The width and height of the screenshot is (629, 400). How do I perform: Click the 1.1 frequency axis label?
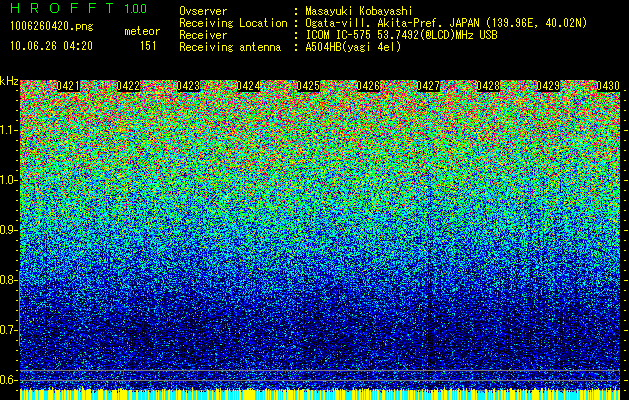tap(9, 130)
